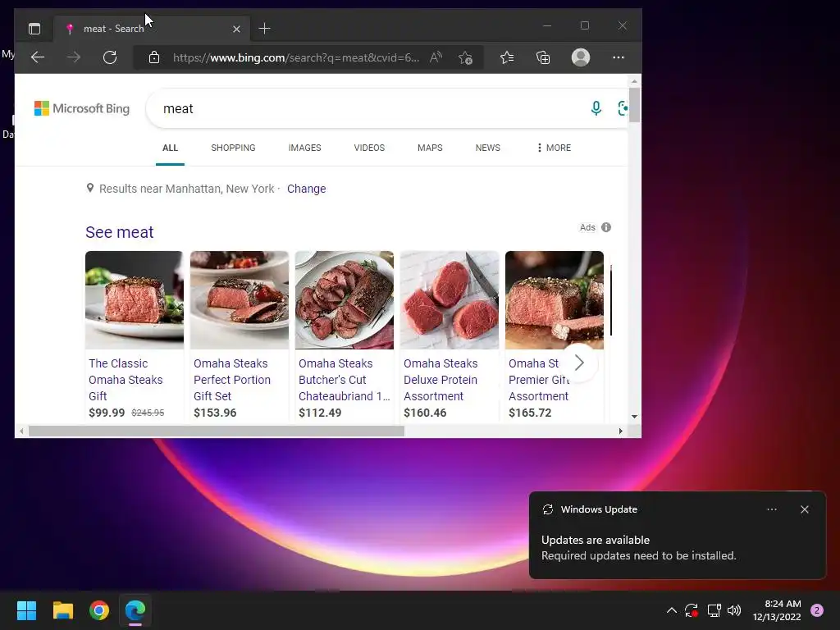Start Read aloud from address bar
840x630 pixels.
pyautogui.click(x=436, y=57)
